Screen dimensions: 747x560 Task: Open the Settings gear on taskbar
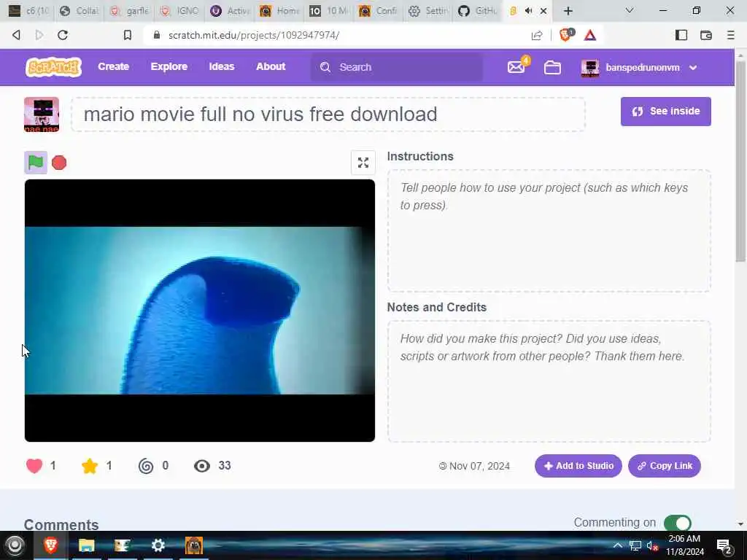point(158,545)
